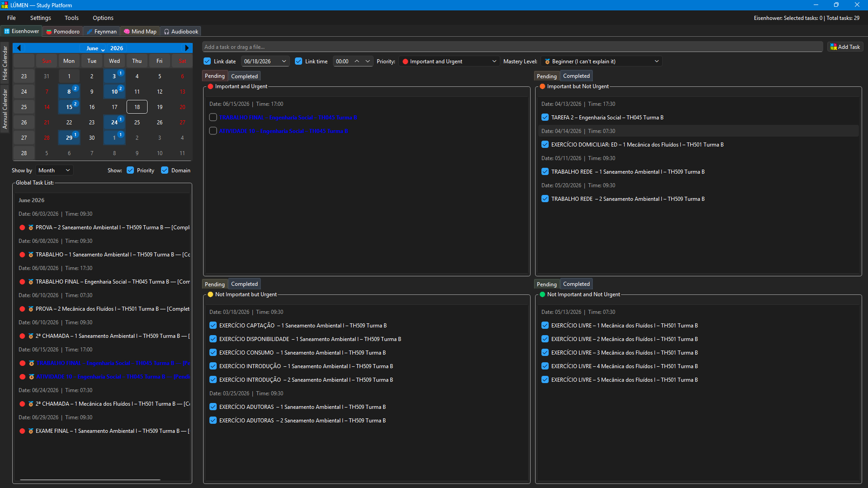The height and width of the screenshot is (488, 868).
Task: Open the Priority dropdown Important and Urgent
Action: point(449,62)
